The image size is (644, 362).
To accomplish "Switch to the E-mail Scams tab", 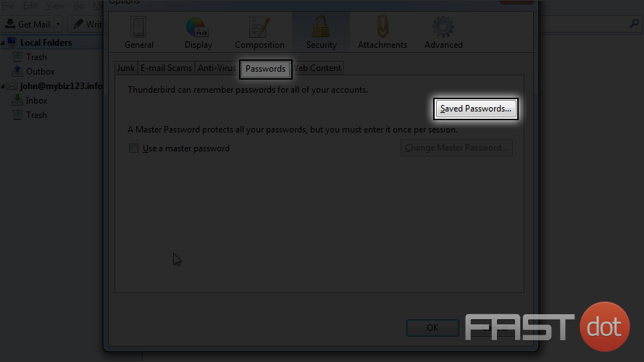I will tap(166, 68).
